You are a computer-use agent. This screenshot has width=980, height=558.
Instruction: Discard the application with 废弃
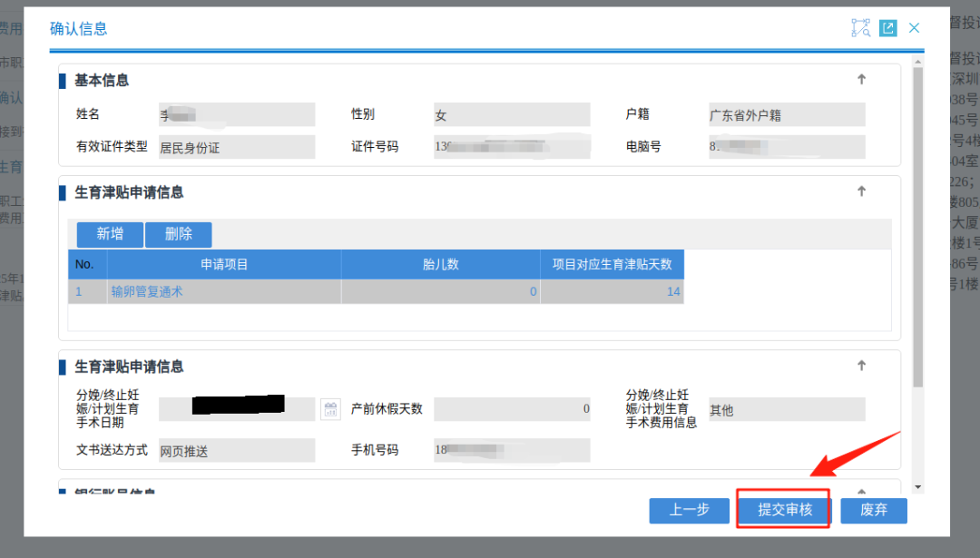[x=873, y=510]
